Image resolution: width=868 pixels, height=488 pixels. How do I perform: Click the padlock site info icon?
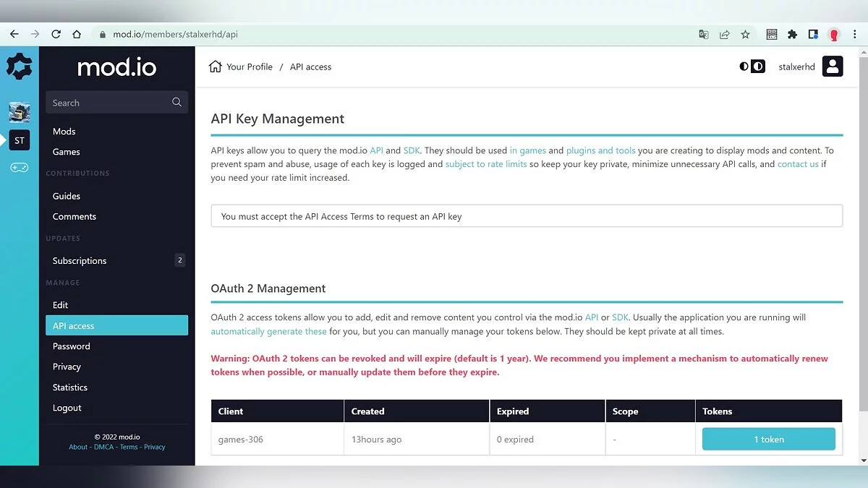[x=103, y=34]
